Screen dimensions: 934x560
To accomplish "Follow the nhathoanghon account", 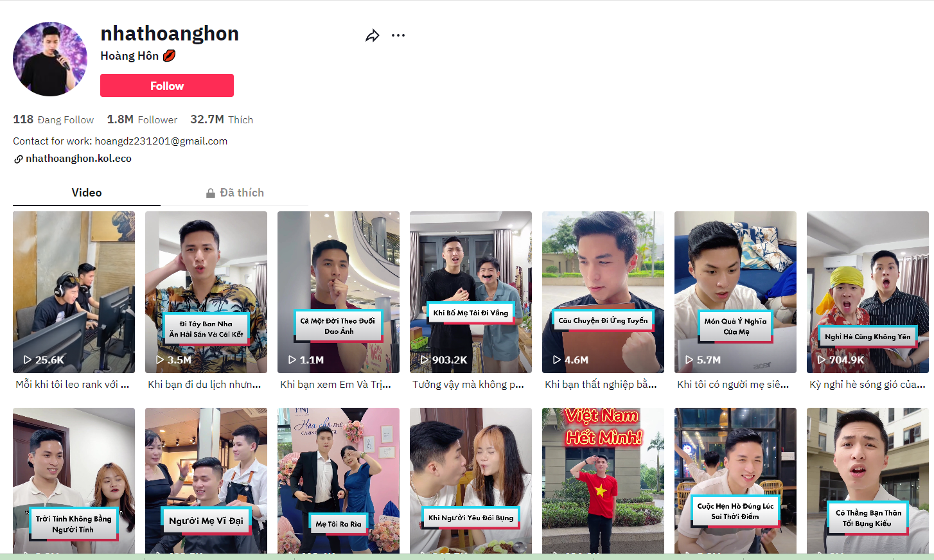I will click(167, 85).
